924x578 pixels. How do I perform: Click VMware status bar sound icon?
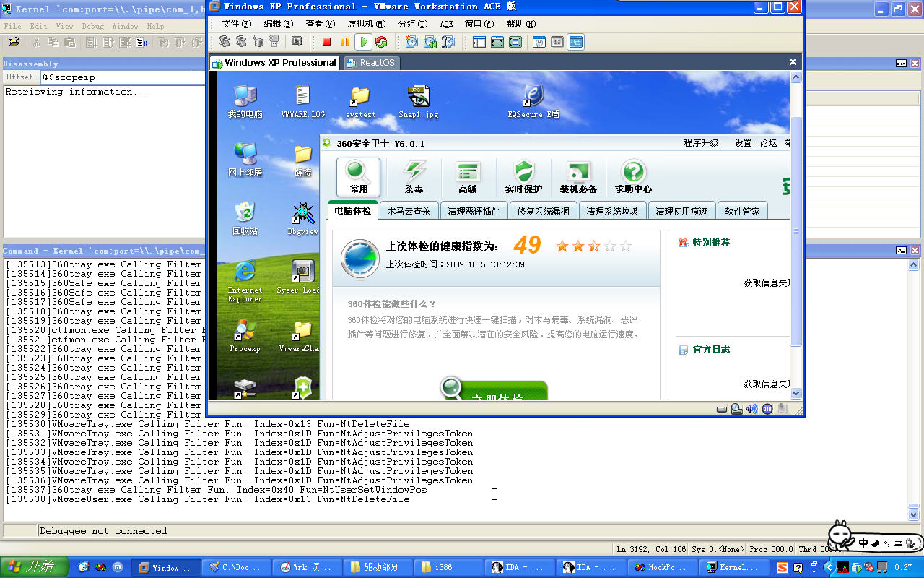[752, 409]
